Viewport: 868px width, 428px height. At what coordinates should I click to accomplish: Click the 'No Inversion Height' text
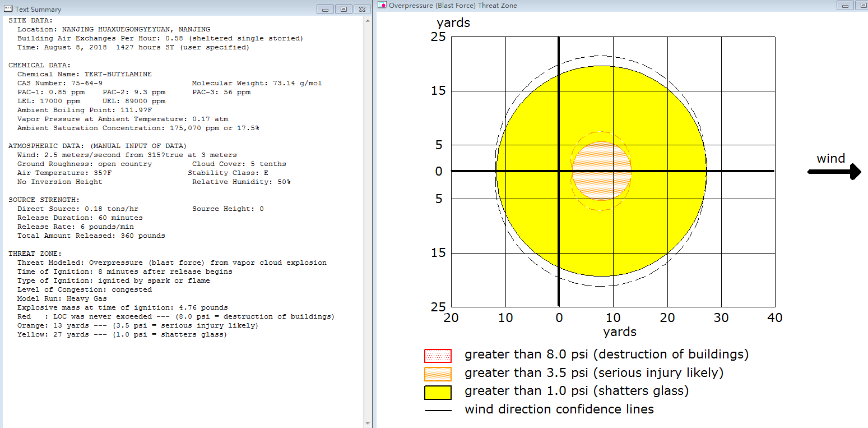coord(60,182)
